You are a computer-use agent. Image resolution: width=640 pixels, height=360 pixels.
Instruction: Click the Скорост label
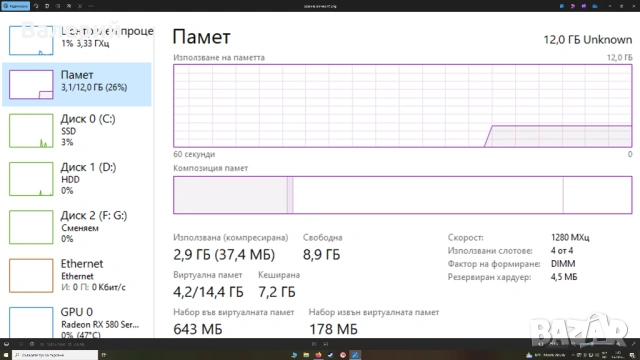point(465,237)
